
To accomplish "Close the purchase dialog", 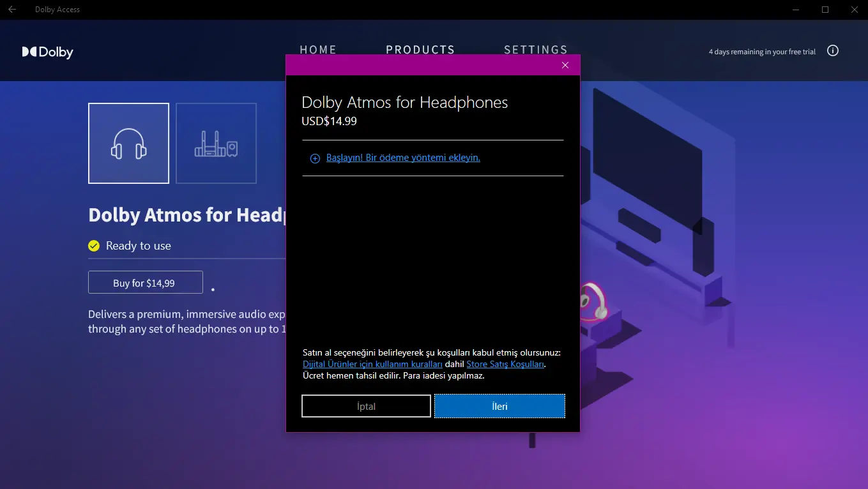I will tap(565, 65).
